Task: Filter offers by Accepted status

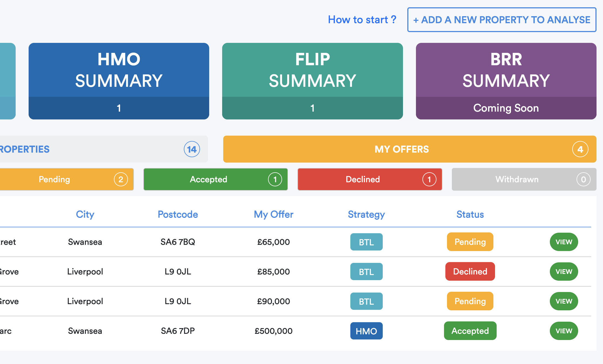Action: 208,179
